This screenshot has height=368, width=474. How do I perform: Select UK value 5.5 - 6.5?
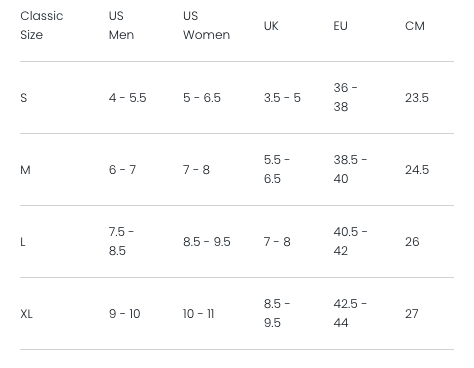click(277, 169)
